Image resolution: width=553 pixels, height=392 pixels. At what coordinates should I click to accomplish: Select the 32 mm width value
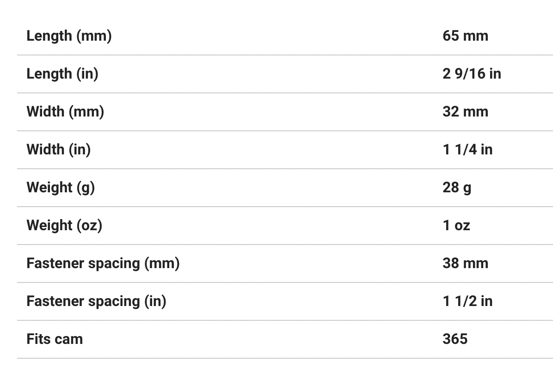coord(465,111)
